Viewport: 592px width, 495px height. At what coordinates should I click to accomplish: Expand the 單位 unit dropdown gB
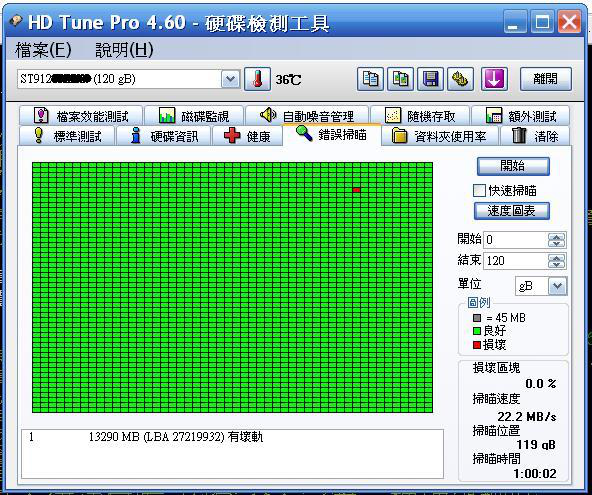[x=557, y=286]
